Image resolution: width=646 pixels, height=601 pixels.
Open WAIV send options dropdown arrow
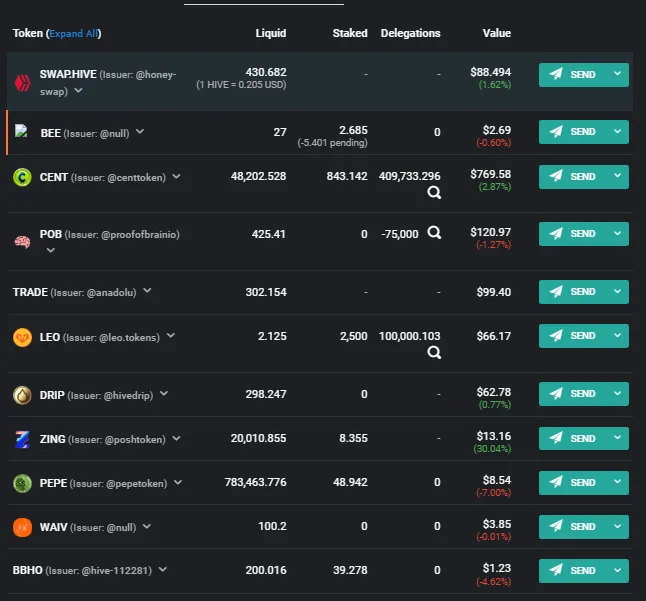click(617, 526)
